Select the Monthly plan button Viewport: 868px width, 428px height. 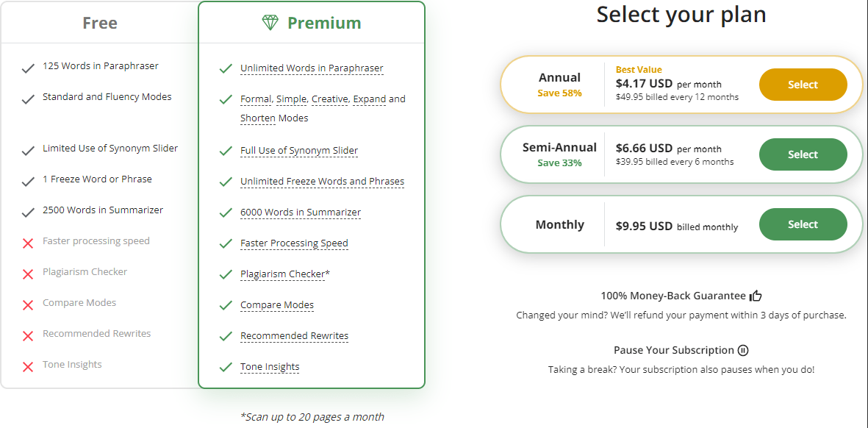803,224
